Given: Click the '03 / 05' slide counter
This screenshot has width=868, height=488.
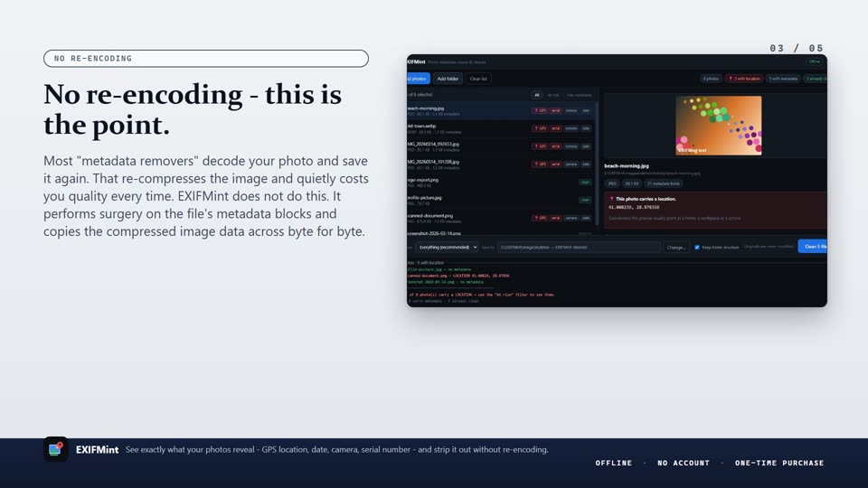Looking at the screenshot, I should pos(797,48).
